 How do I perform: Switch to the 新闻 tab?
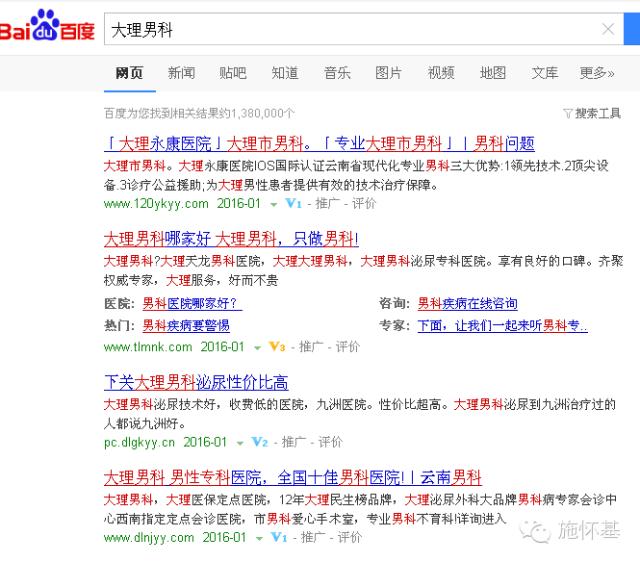[181, 73]
